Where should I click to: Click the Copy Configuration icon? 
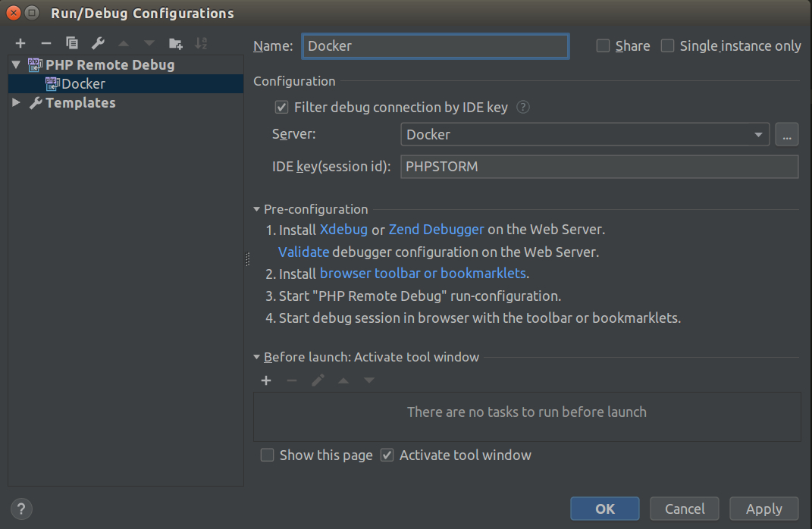click(72, 43)
